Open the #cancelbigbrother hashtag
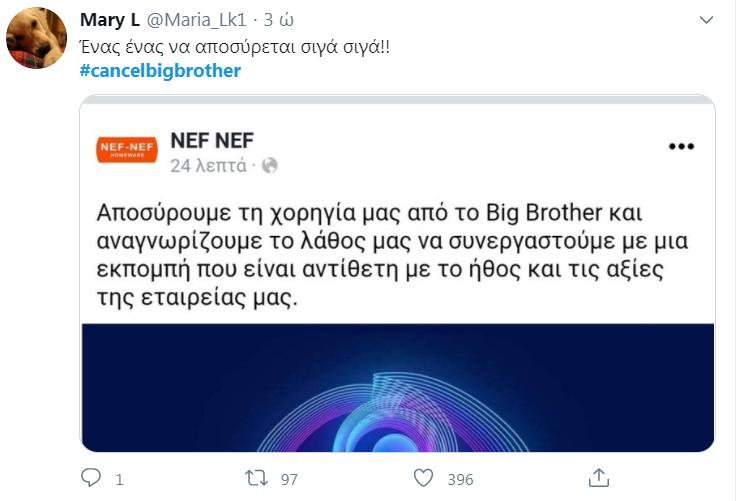This screenshot has width=741, height=501. [x=159, y=71]
